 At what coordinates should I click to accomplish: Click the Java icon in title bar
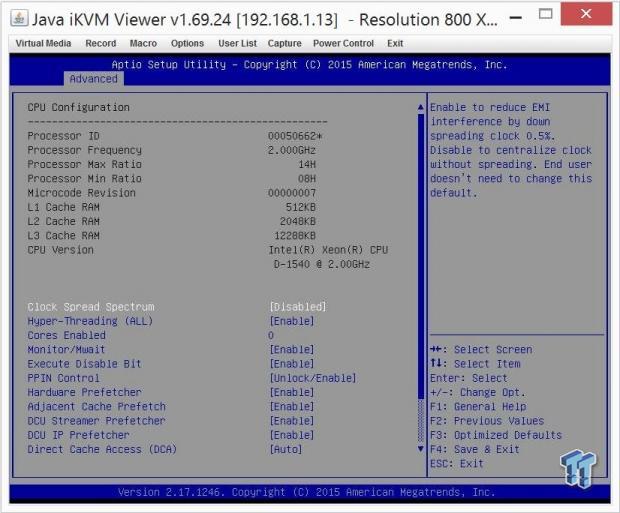click(19, 18)
